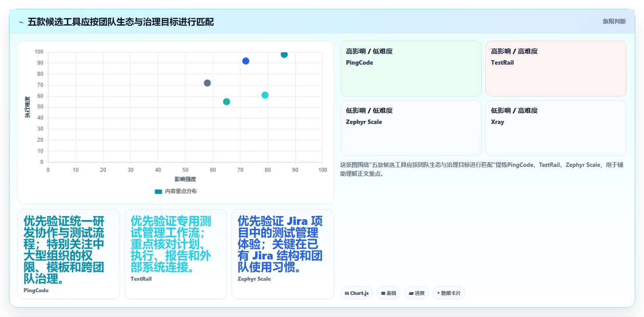Click the 高影响 / 低难度 quadrant heading

click(x=369, y=51)
